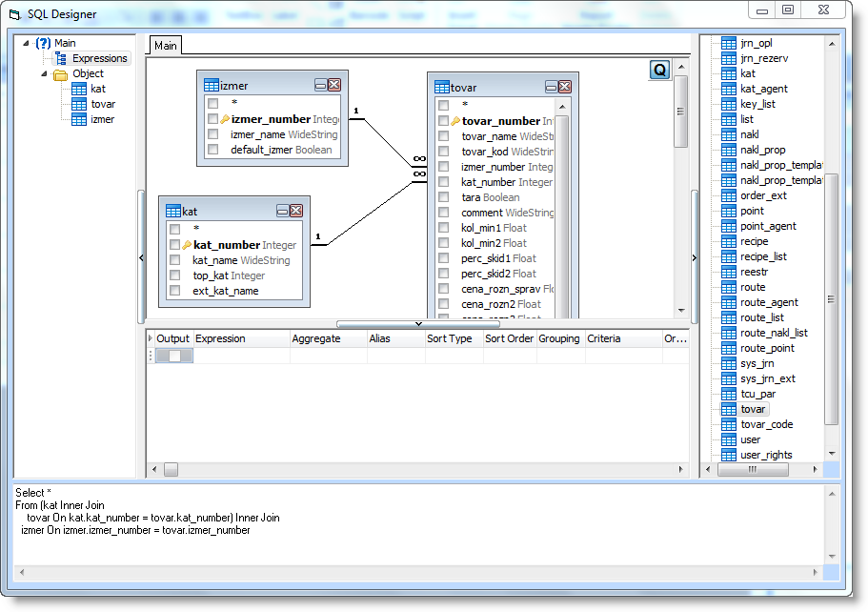Collapse the Main tree node

point(26,43)
